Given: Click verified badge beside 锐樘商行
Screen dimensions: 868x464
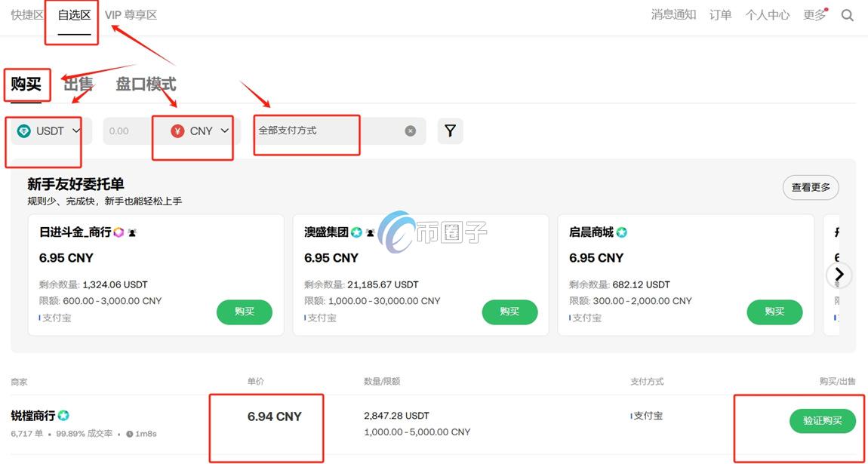Looking at the screenshot, I should pyautogui.click(x=64, y=416).
